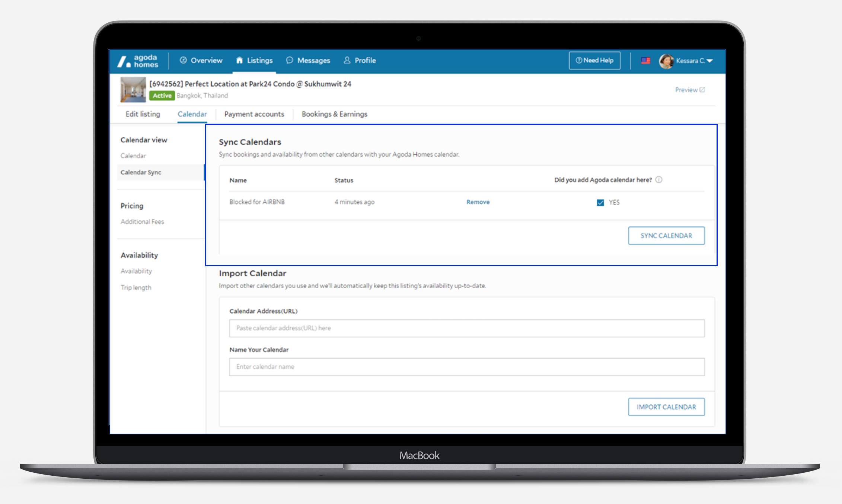Click the info icon beside Agoda calendar question
This screenshot has height=504, width=842.
coord(659,180)
